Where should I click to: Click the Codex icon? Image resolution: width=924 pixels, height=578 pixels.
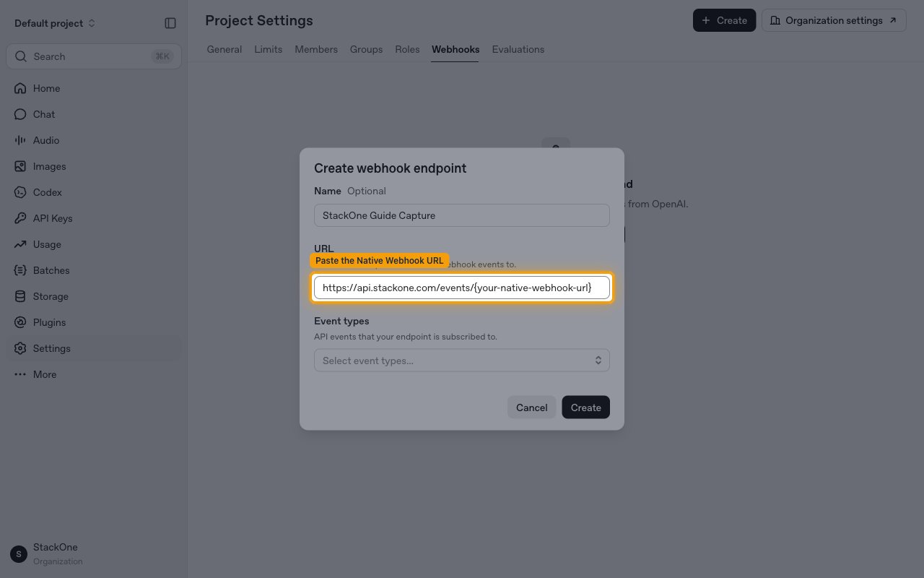pyautogui.click(x=20, y=192)
